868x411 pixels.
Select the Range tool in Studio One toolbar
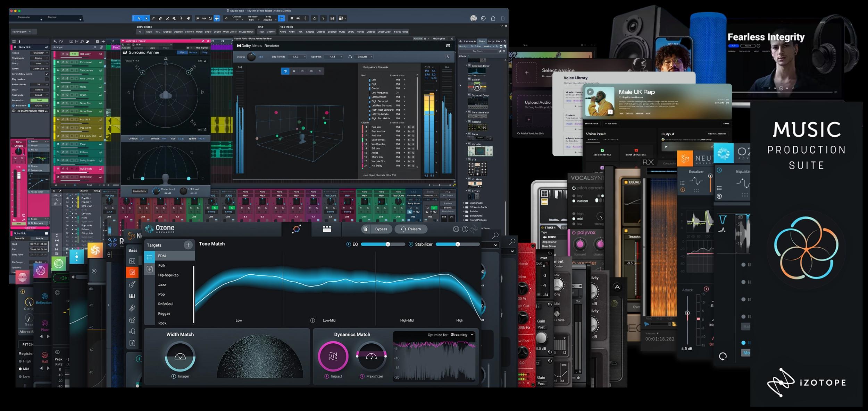(146, 18)
